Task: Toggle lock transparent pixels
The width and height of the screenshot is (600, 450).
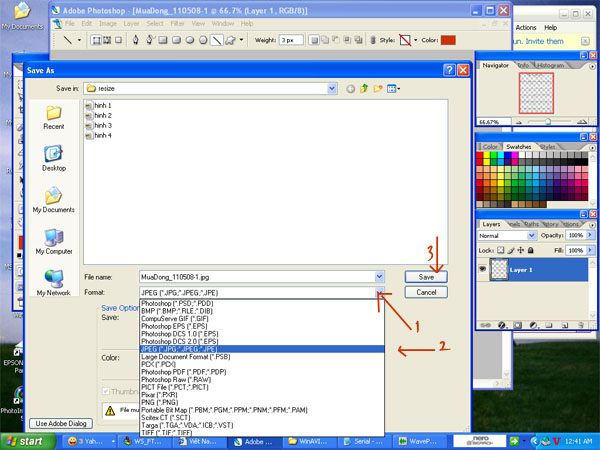Action: coord(501,250)
